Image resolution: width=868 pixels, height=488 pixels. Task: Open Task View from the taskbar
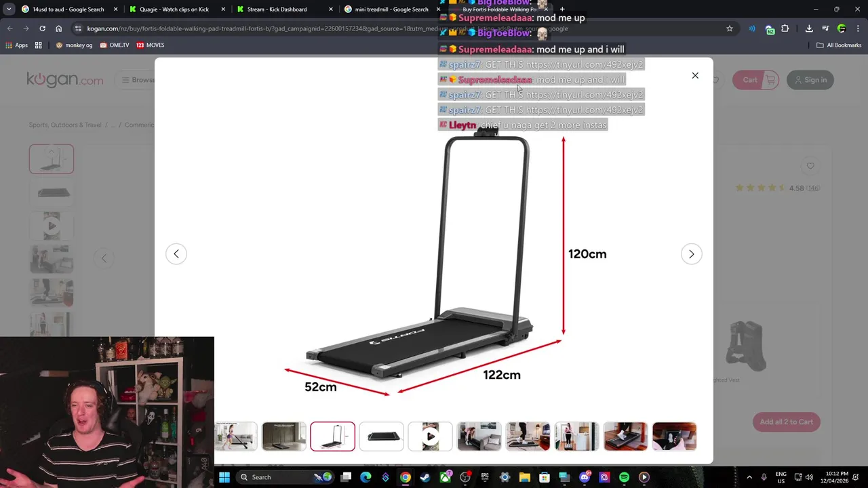(x=346, y=477)
